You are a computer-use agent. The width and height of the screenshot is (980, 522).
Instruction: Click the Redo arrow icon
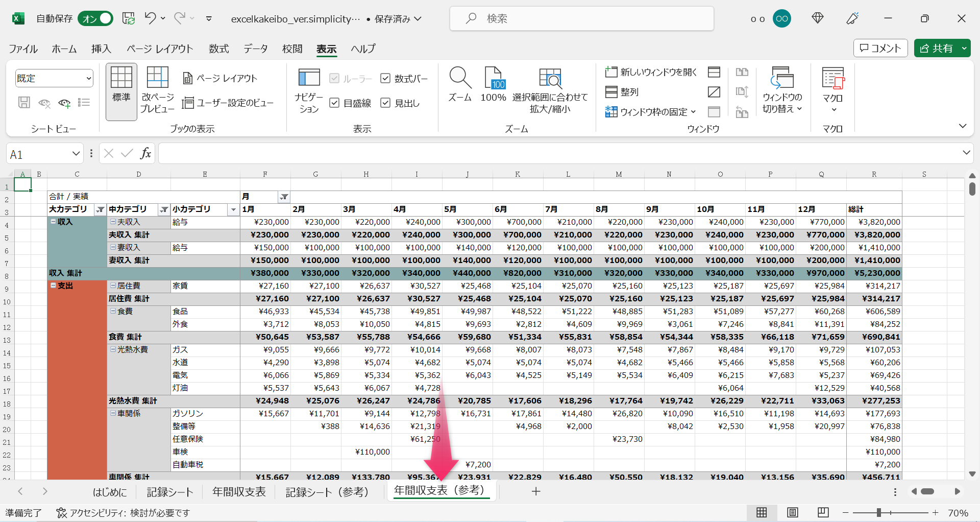(179, 18)
